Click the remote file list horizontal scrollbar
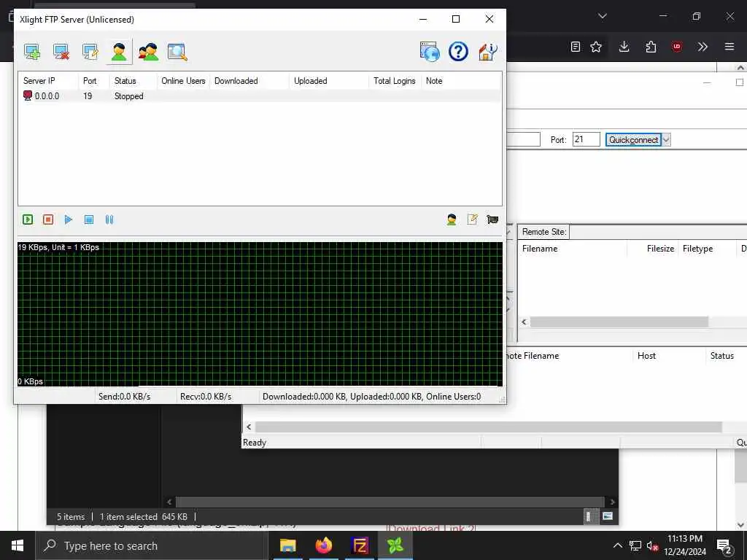 (619, 322)
